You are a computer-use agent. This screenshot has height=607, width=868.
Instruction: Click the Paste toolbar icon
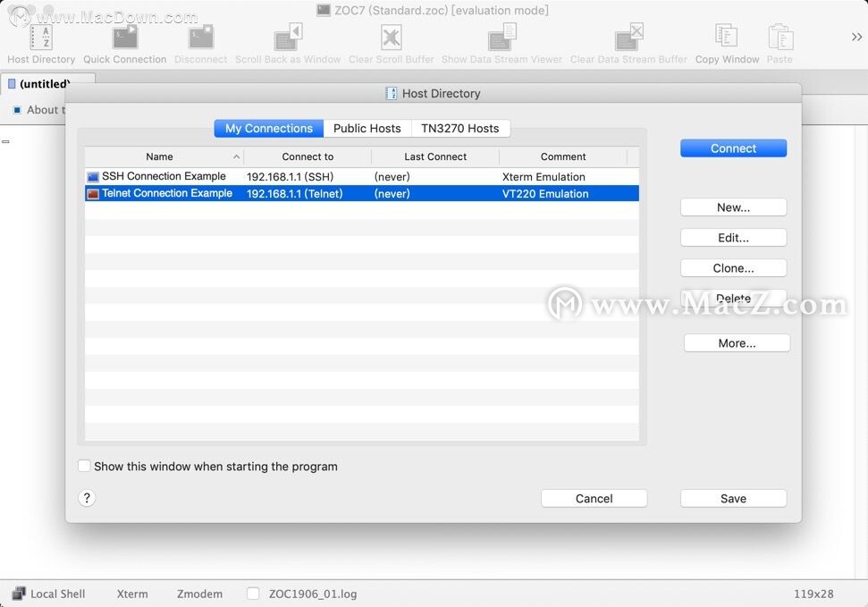(780, 38)
